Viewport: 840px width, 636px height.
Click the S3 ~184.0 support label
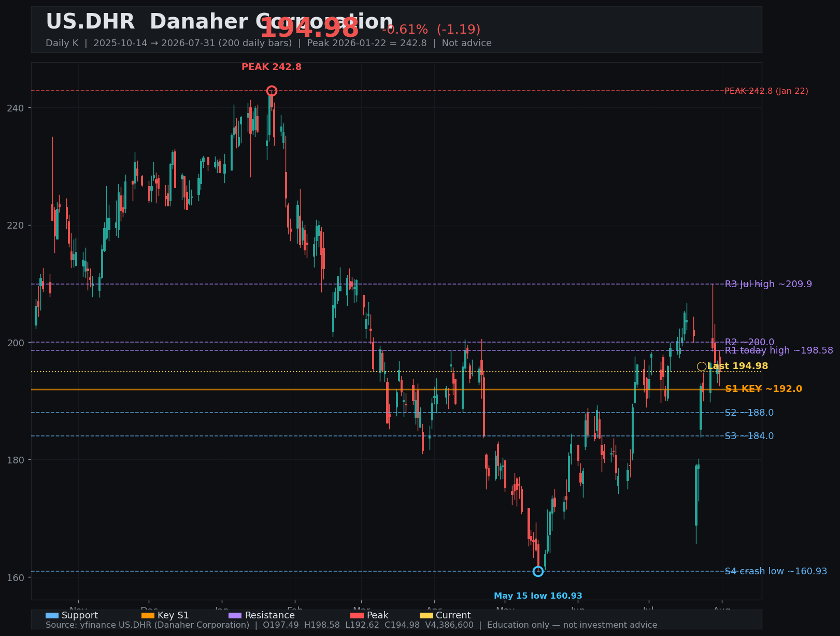tap(749, 436)
